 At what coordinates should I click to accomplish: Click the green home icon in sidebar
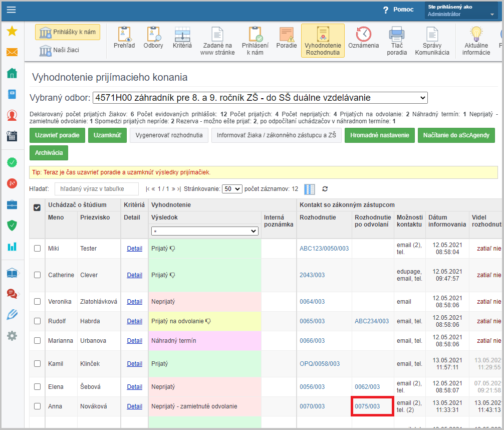12,73
